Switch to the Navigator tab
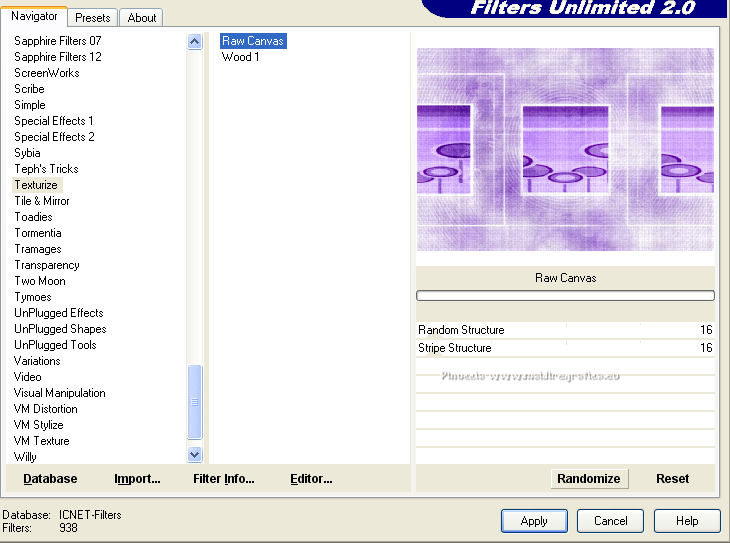 (x=34, y=16)
